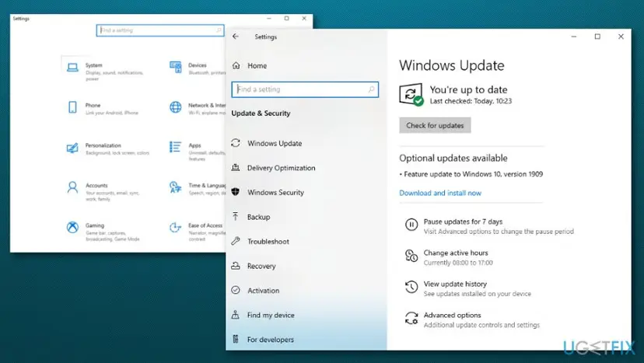Viewport: 644px width, 363px height.
Task: Close the back Settings window
Action: tap(304, 19)
